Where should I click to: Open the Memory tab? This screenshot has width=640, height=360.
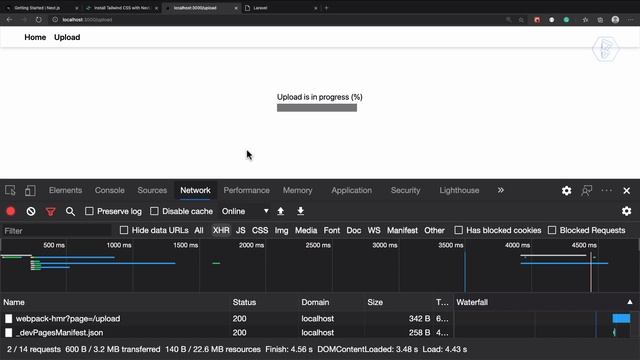pos(297,190)
